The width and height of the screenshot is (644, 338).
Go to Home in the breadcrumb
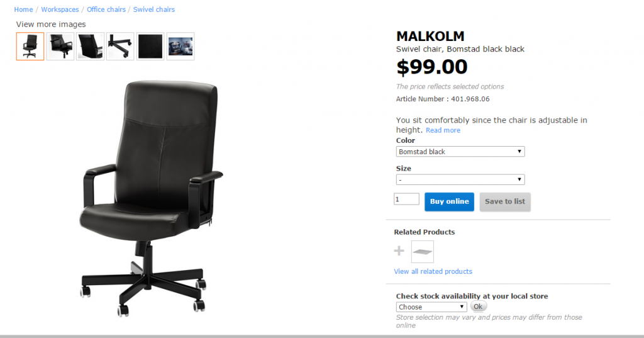(23, 9)
